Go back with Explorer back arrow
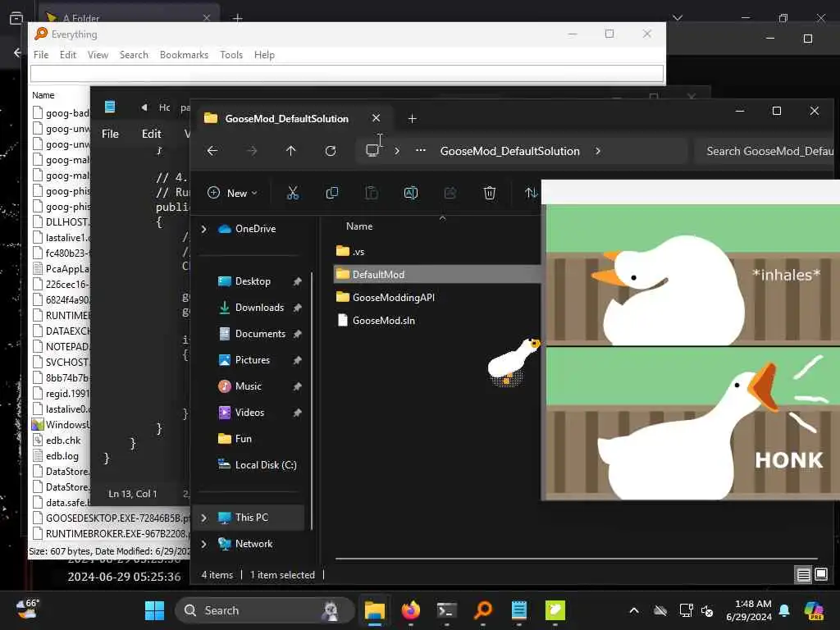This screenshot has width=840, height=630. point(212,151)
